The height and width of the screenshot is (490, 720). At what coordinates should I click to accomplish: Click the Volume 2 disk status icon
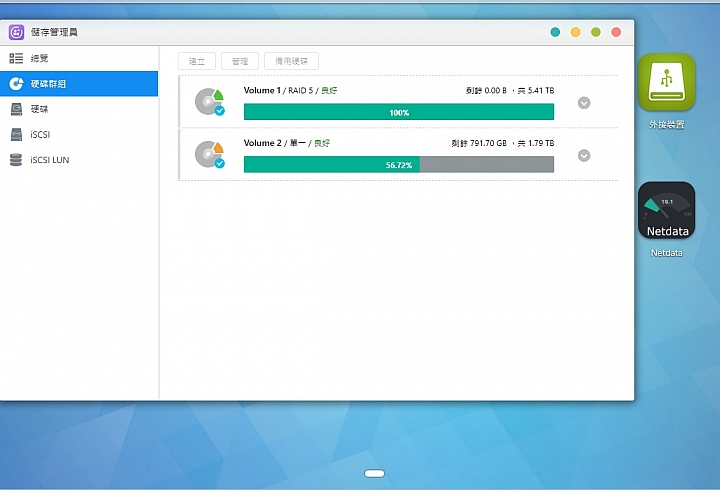210,154
